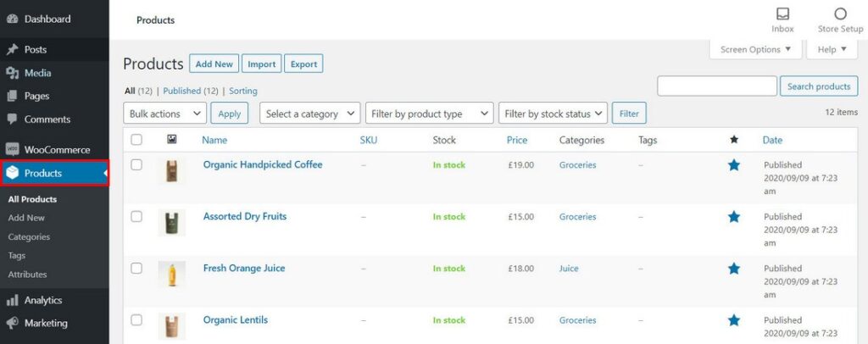
Task: Open the Fresh Orange Juice product link
Action: point(244,269)
